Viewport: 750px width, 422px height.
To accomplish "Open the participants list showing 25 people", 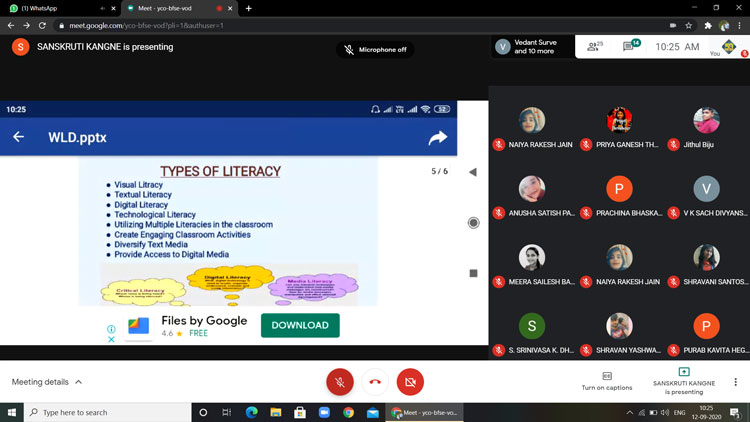I will 596,46.
